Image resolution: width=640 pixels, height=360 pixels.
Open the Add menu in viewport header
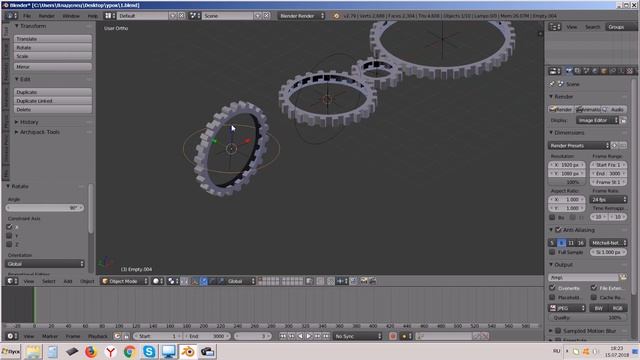coord(68,281)
